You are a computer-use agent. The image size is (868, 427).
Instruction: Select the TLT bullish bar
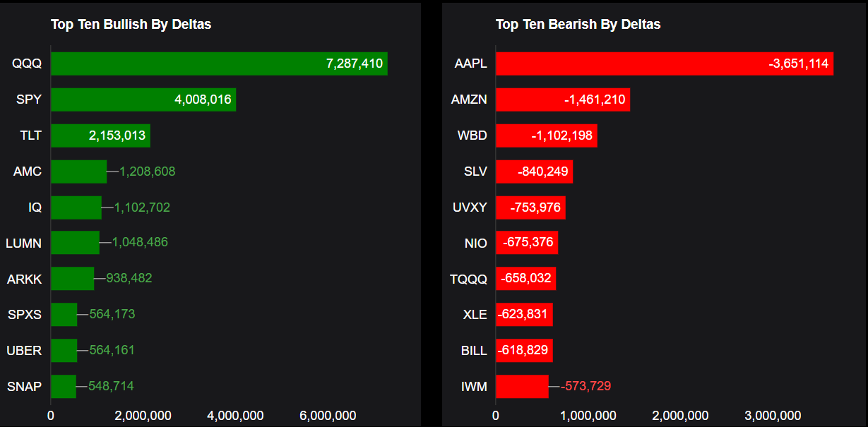pos(100,136)
